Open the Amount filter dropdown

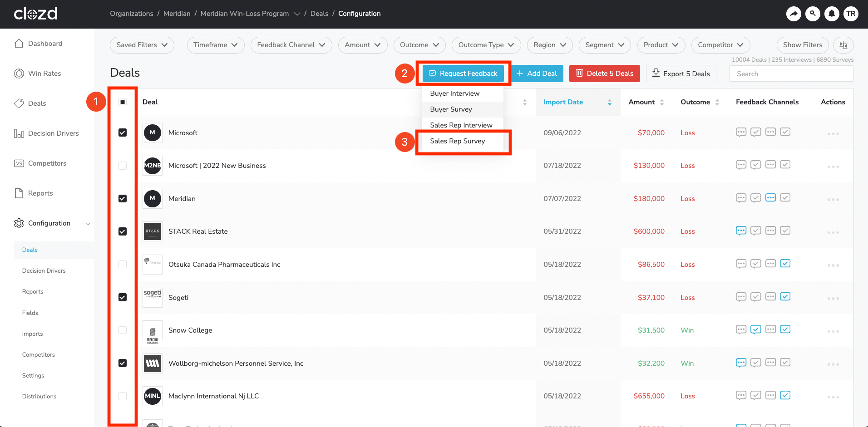click(x=363, y=45)
